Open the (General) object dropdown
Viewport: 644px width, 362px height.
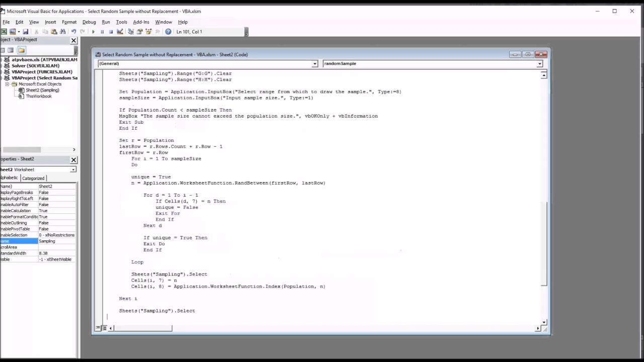point(314,64)
